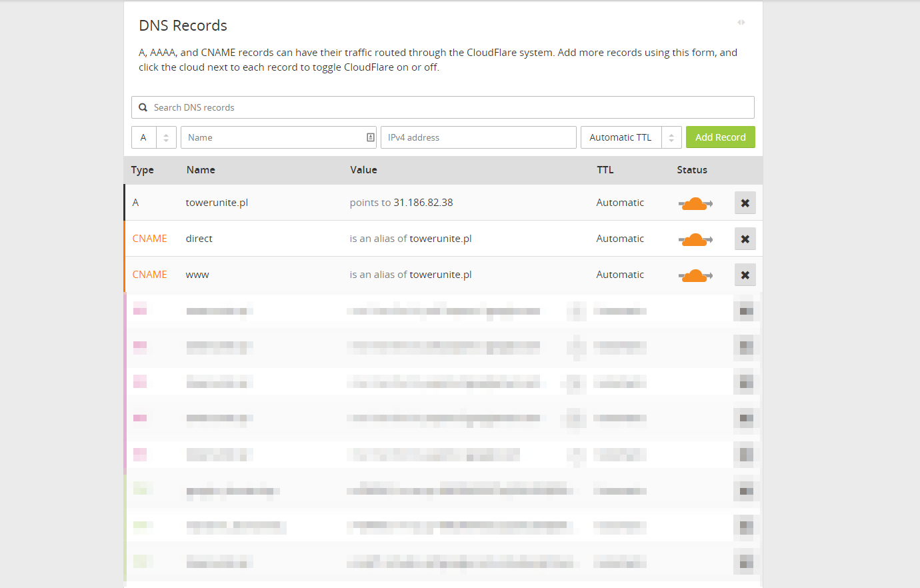Click the alias value of direct record
The image size is (920, 588).
[x=440, y=239]
